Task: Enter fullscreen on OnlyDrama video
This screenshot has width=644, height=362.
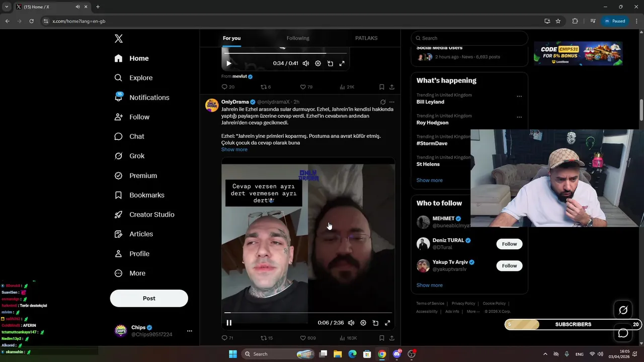Action: pos(387,323)
